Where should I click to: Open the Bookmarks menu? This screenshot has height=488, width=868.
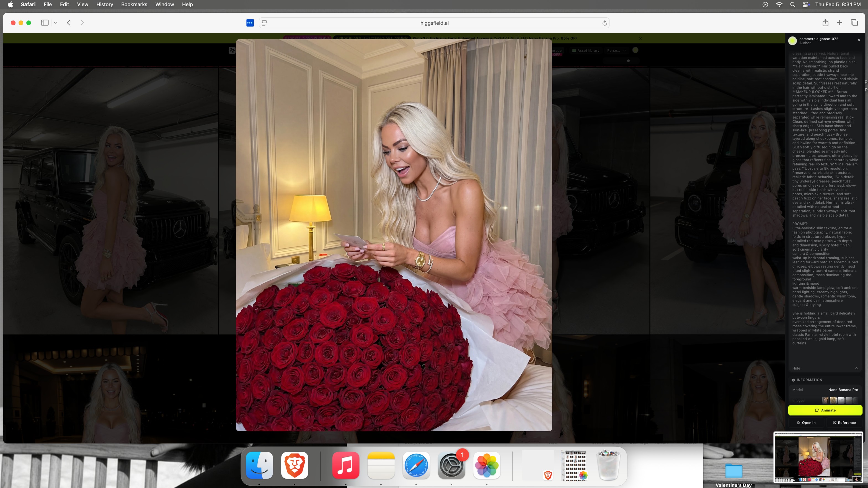pyautogui.click(x=134, y=4)
